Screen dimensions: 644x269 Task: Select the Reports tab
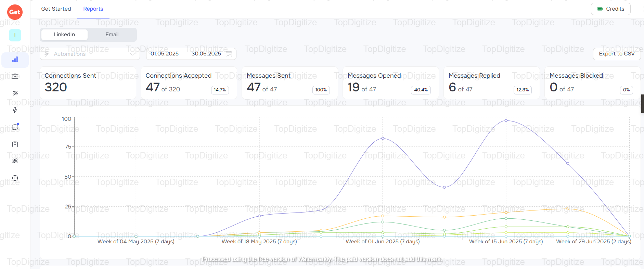click(93, 9)
